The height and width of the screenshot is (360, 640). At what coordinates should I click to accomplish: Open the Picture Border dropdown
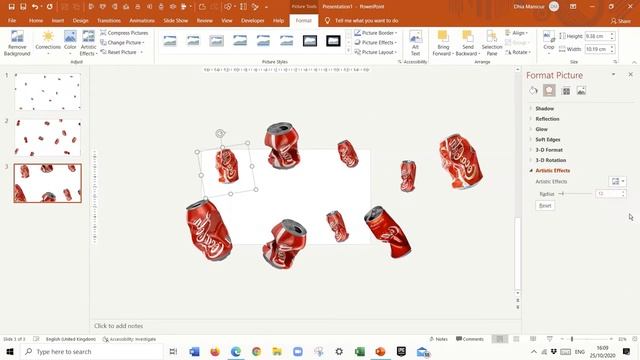pyautogui.click(x=376, y=33)
